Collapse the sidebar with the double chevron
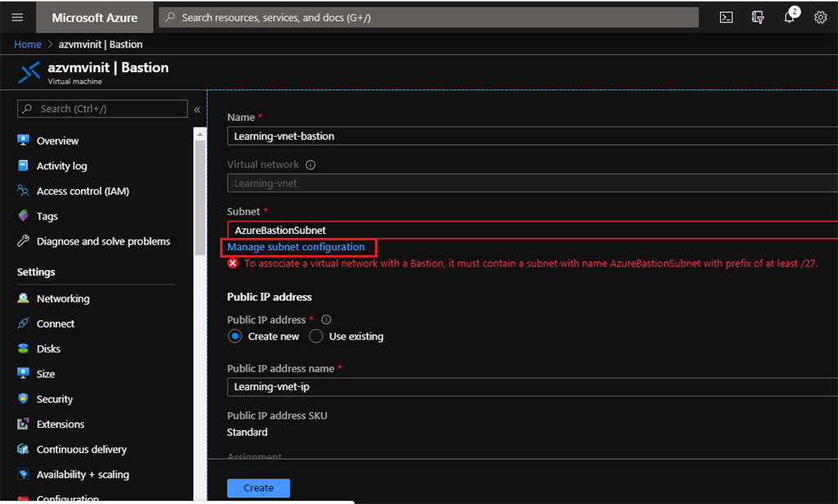The image size is (838, 504). [x=197, y=107]
